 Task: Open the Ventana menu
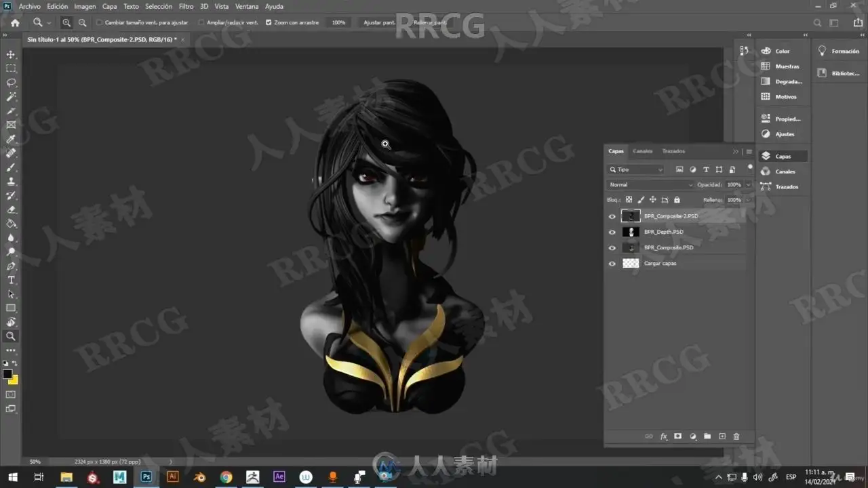tap(247, 6)
